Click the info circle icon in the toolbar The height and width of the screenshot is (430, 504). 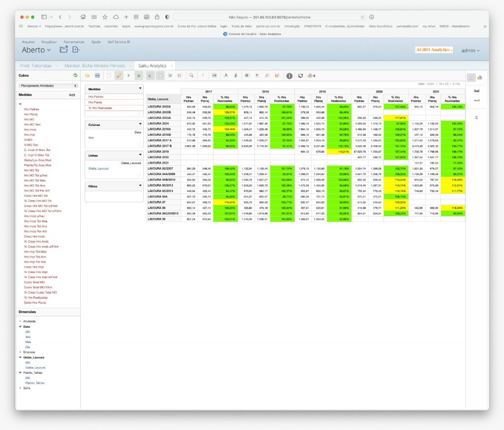(x=289, y=76)
